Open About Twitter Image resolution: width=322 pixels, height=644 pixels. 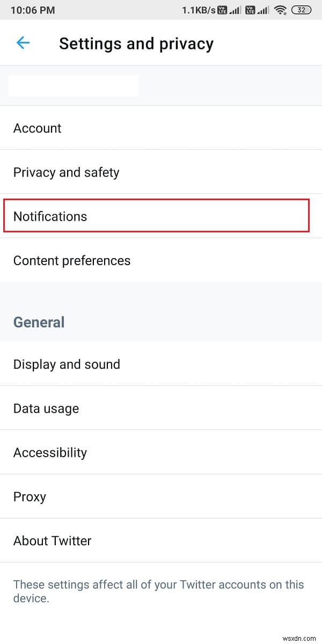pyautogui.click(x=52, y=540)
